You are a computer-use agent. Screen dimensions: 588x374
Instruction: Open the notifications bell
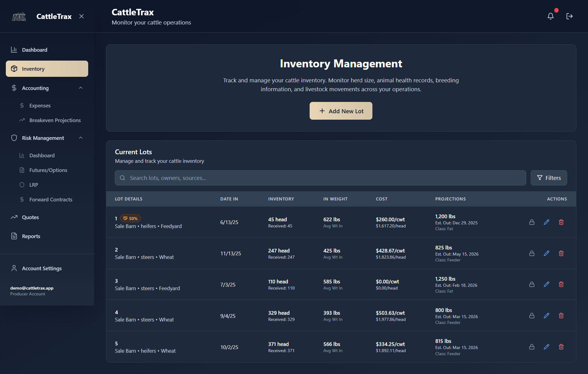tap(550, 16)
